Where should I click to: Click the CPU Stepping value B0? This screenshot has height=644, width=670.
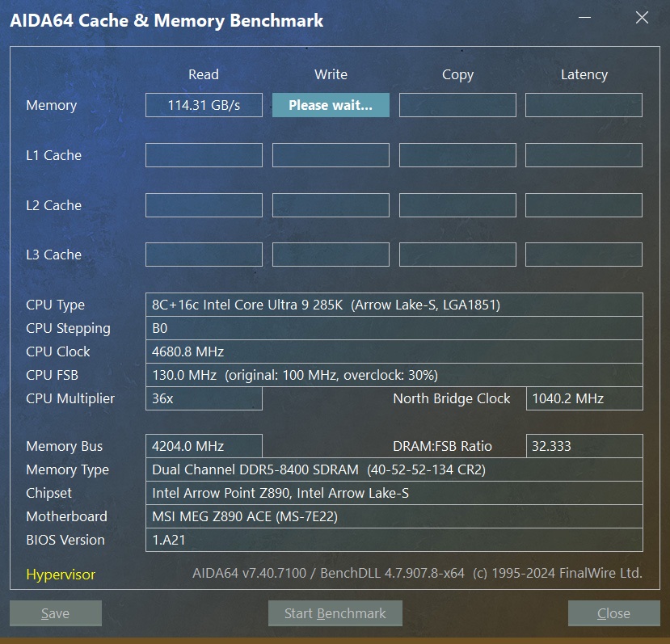(394, 328)
